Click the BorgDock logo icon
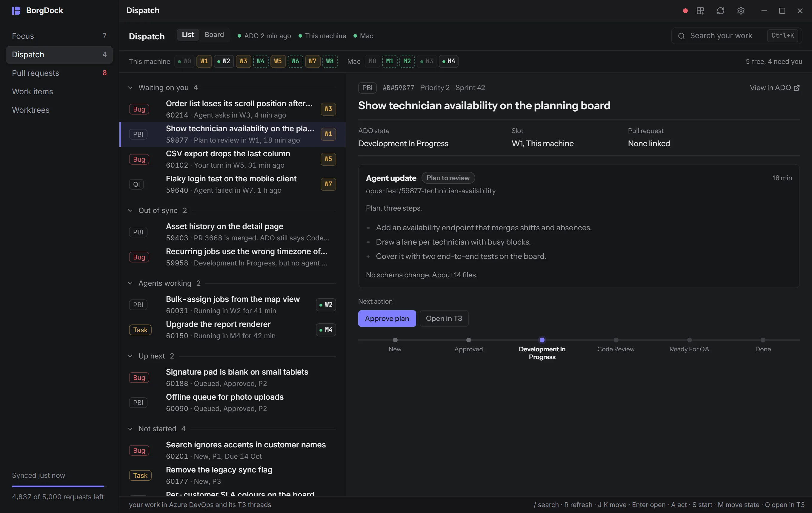Screen dimensions: 812x513 16,10
